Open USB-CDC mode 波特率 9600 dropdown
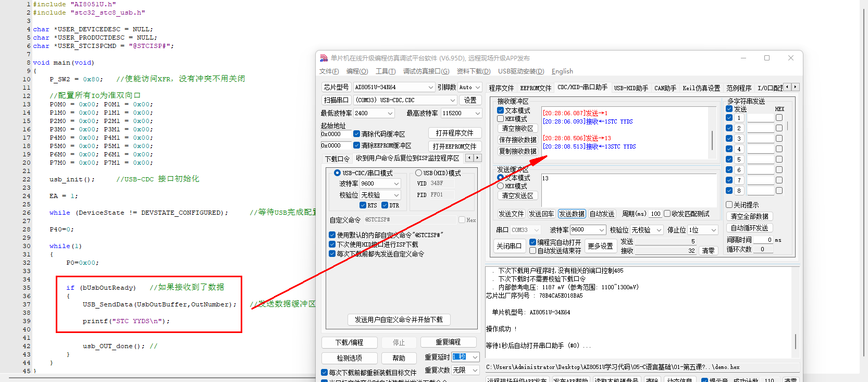868x382 pixels. tap(380, 183)
